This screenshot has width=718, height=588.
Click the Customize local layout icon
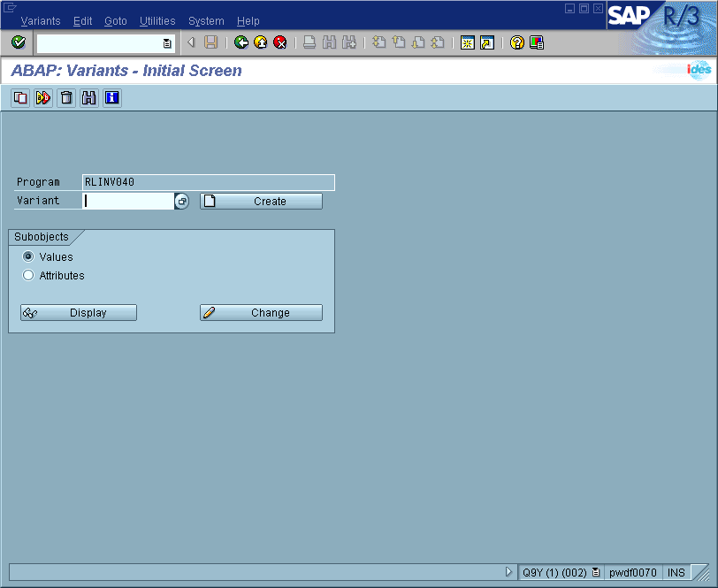click(537, 42)
